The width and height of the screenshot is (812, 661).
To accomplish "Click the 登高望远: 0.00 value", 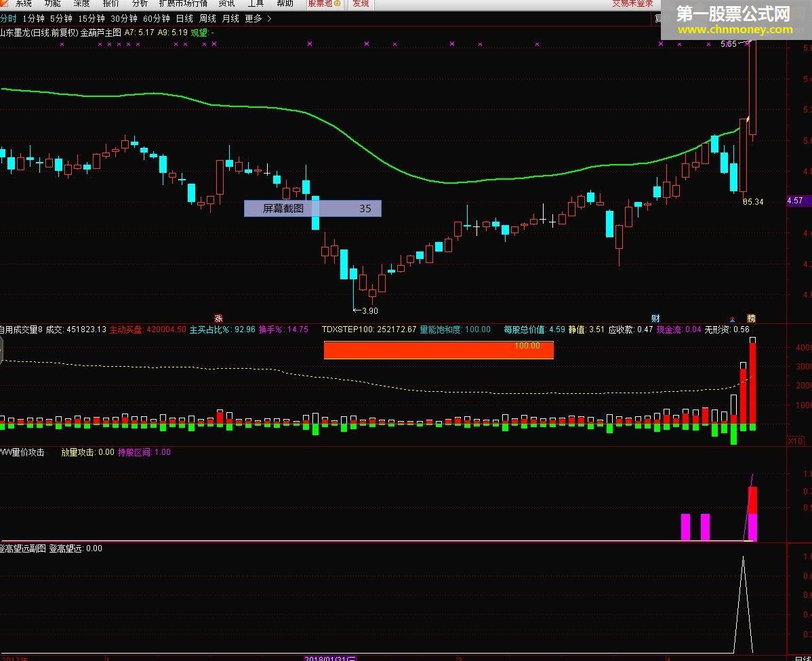I will [x=76, y=548].
